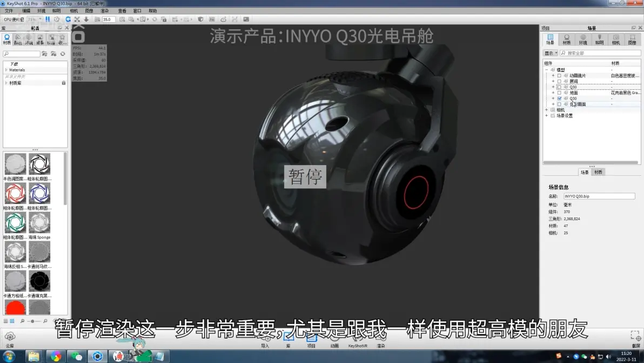Open File Explorer from taskbar
The height and width of the screenshot is (363, 644).
click(x=33, y=357)
